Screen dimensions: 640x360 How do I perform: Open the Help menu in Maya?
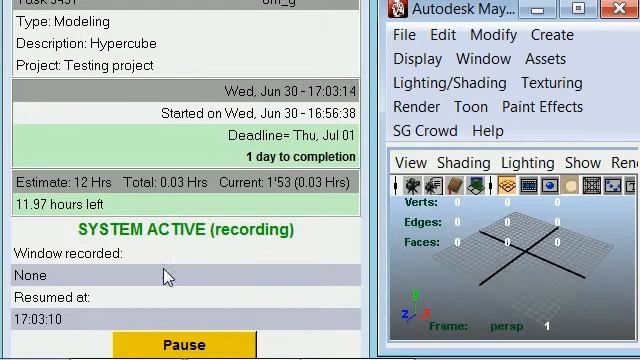[488, 131]
